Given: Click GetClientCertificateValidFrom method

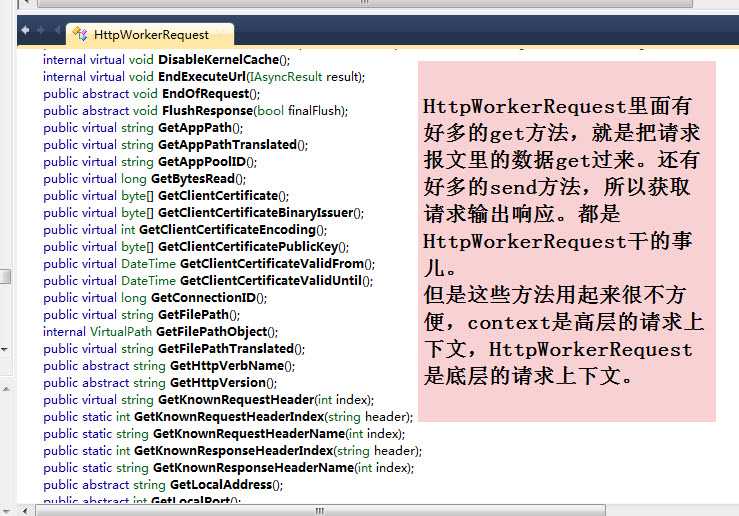Looking at the screenshot, I should click(x=272, y=263).
